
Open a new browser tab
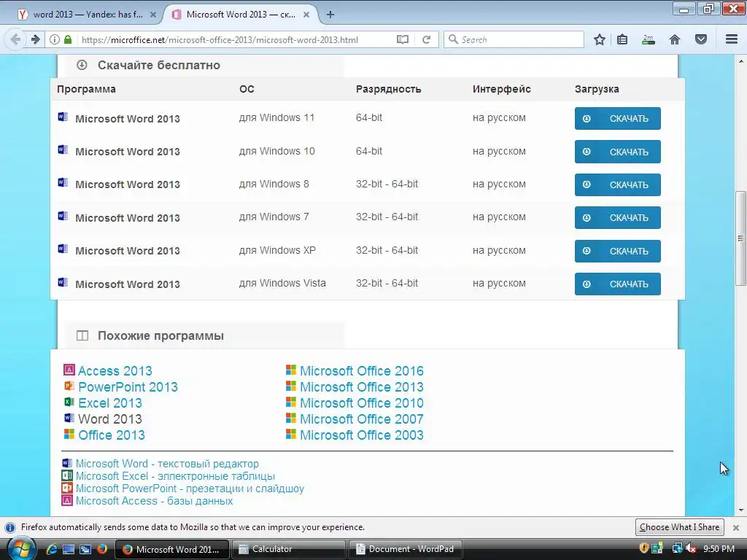tap(330, 15)
